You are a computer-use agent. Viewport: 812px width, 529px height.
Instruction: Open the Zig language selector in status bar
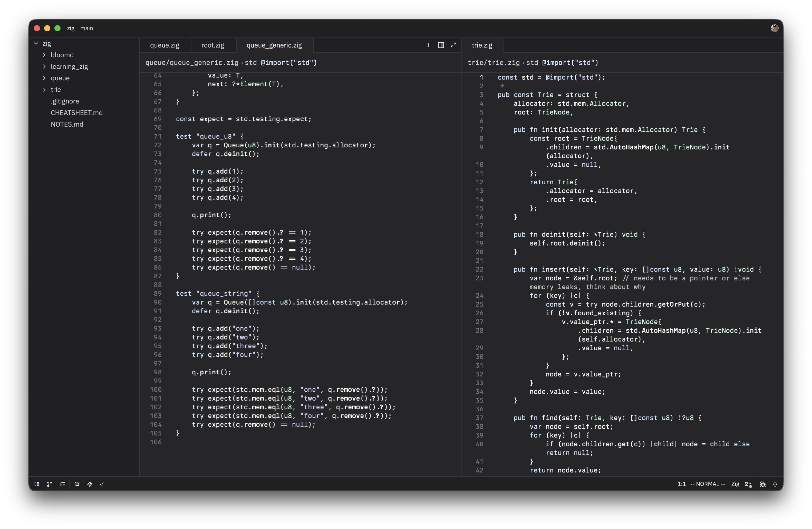pyautogui.click(x=735, y=484)
